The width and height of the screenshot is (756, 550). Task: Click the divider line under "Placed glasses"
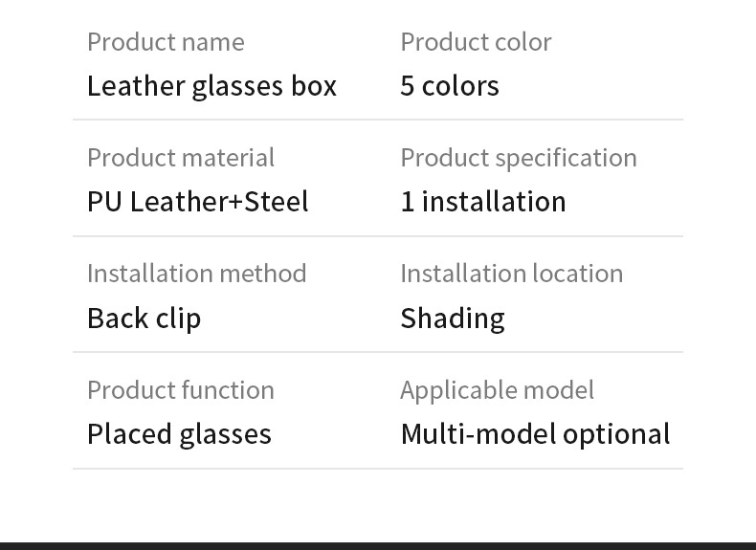(378, 469)
